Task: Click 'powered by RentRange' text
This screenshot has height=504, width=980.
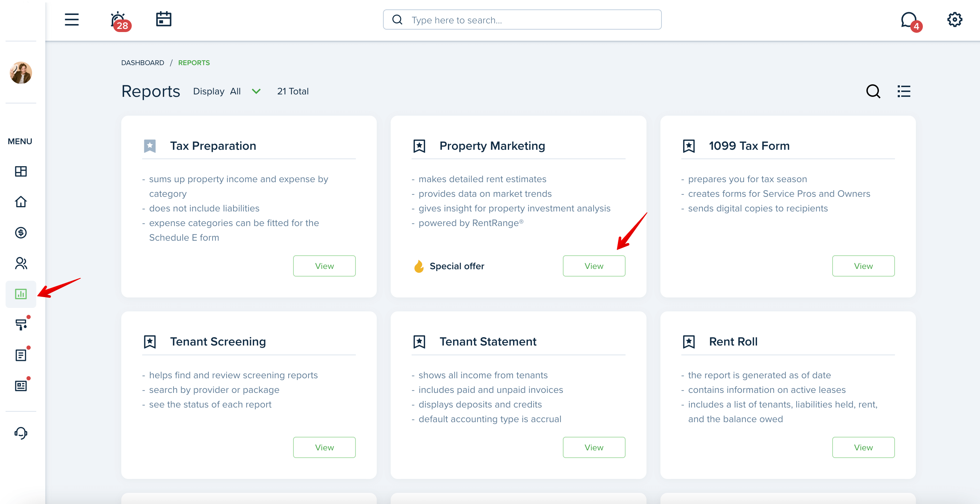Action: pos(471,223)
